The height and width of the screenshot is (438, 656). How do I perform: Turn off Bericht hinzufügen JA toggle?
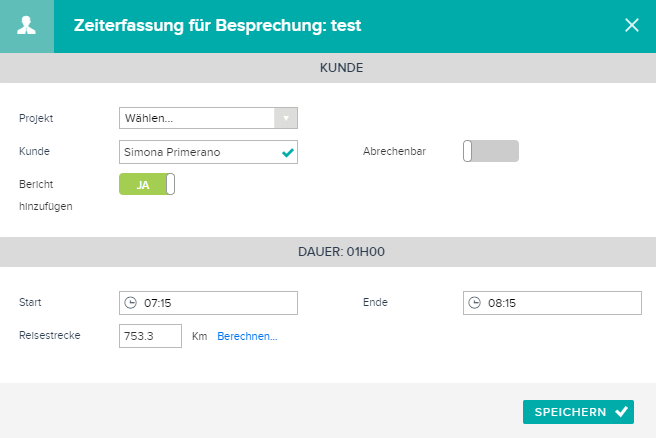point(147,184)
